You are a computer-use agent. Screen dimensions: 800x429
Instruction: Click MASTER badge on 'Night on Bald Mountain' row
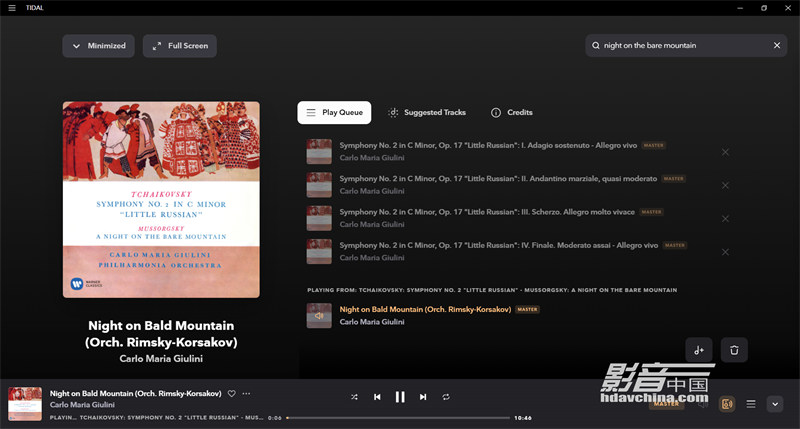coord(528,309)
